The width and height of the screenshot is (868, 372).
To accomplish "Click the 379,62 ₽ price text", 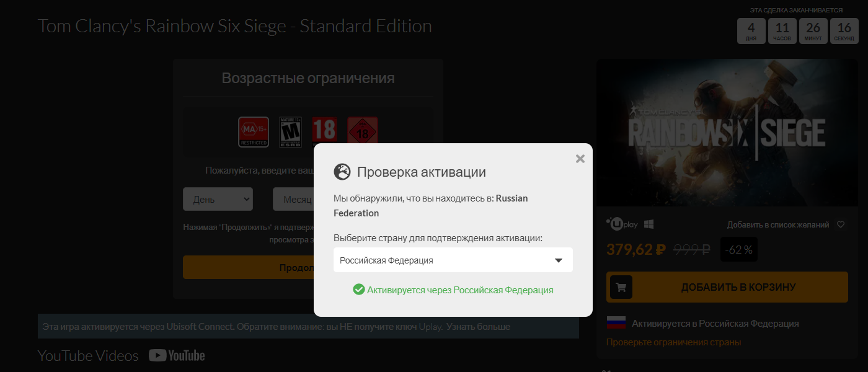I will pyautogui.click(x=636, y=250).
